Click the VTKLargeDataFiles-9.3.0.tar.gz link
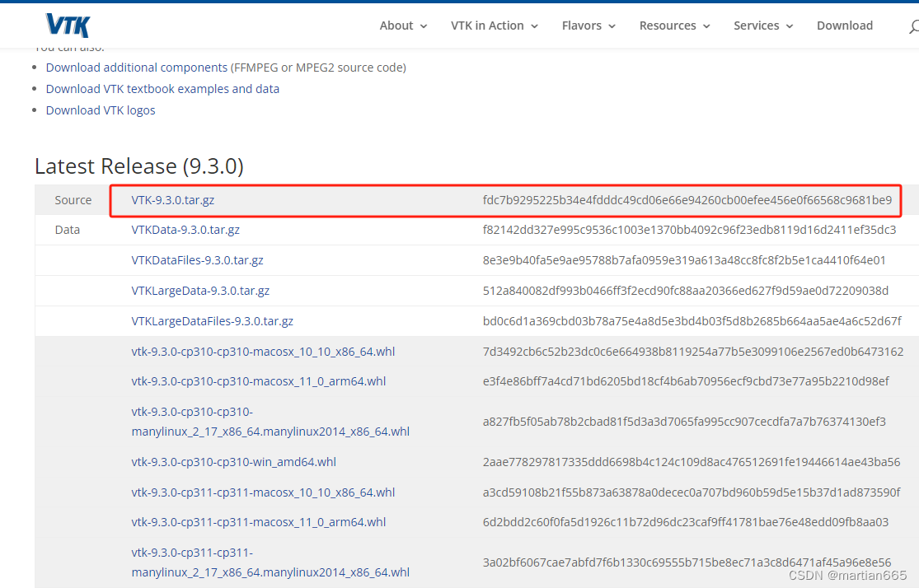Viewport: 919px width, 588px height. click(x=212, y=321)
